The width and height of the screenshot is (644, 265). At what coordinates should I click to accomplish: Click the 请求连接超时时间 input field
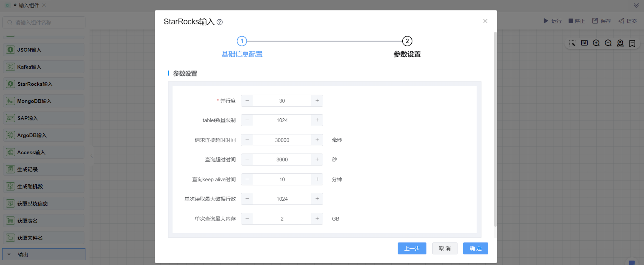tap(282, 140)
